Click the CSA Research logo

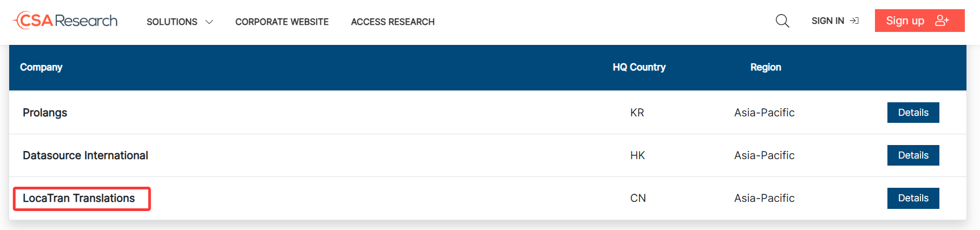[65, 21]
